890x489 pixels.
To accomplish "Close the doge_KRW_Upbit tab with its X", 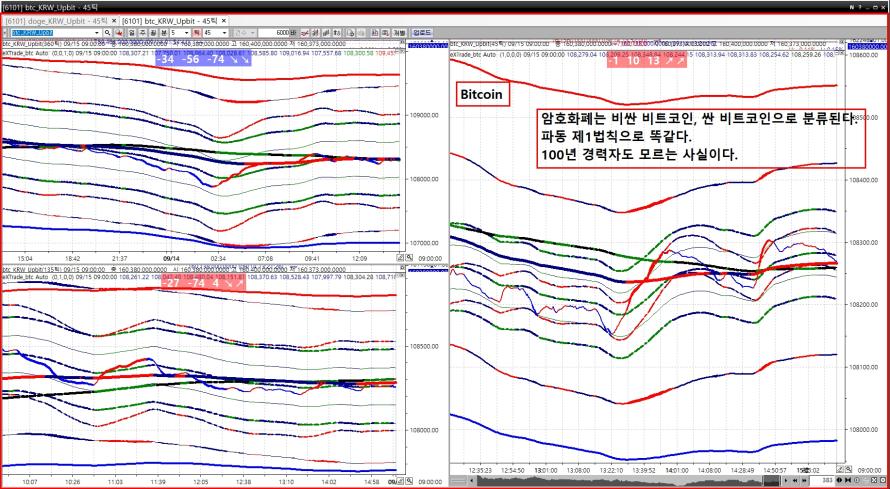I will pyautogui.click(x=112, y=20).
